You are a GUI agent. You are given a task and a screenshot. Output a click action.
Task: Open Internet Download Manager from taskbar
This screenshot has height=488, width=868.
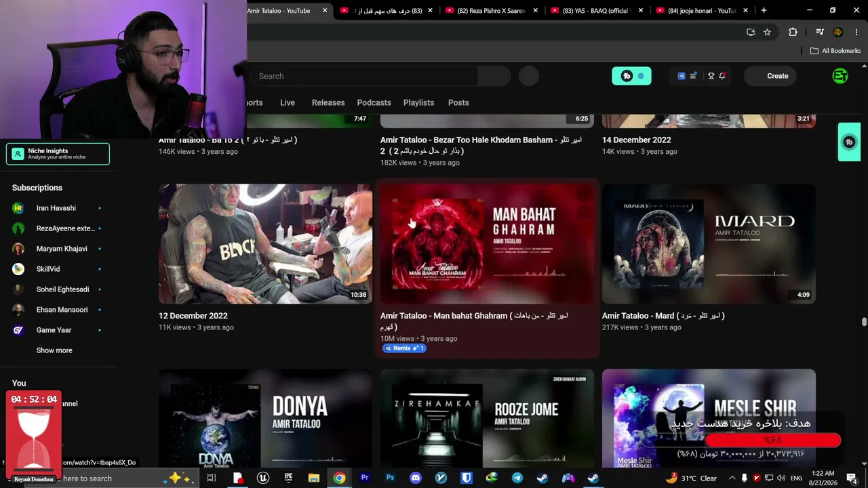(x=492, y=478)
